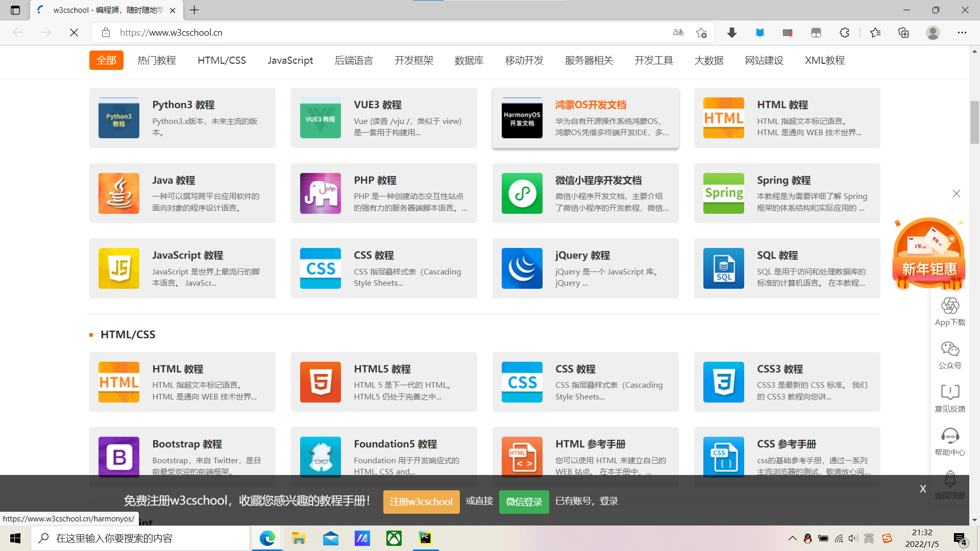Open the CSS 参考手册 file icon
Image resolution: width=980 pixels, height=551 pixels.
pos(723,457)
